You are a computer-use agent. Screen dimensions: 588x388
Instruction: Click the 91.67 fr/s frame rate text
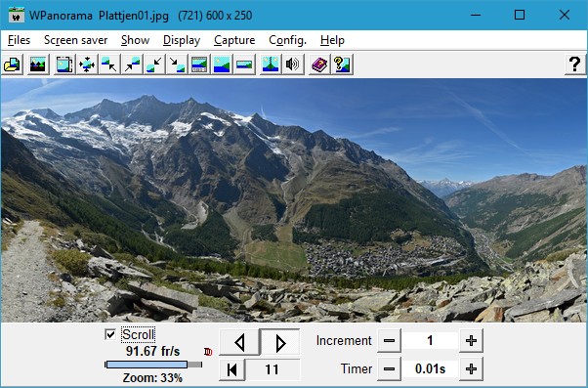pos(152,351)
